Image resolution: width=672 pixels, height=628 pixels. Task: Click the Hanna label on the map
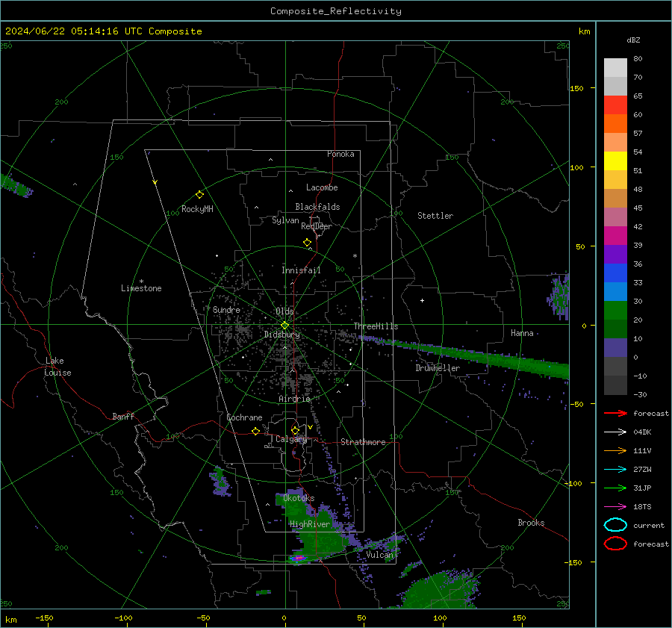(x=522, y=333)
